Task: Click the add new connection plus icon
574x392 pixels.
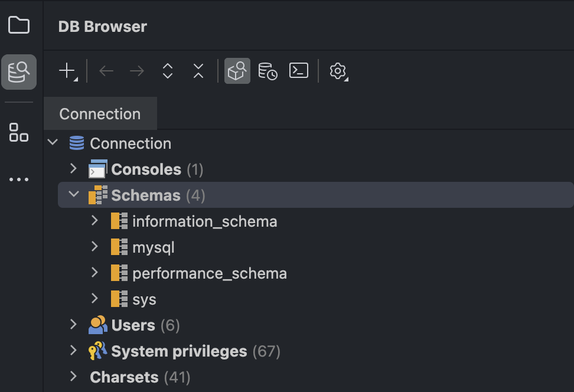Action: click(x=67, y=71)
